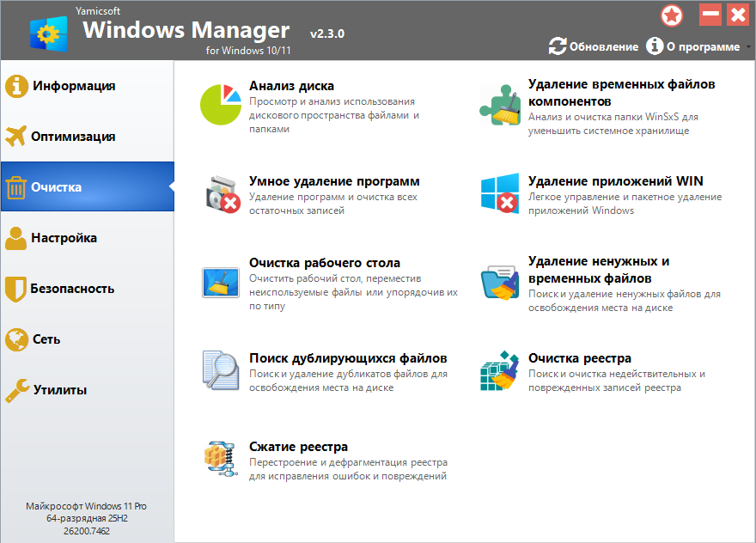Open the Junk File Cleaner folder icon
Viewport: 756px width, 543px height.
(500, 280)
